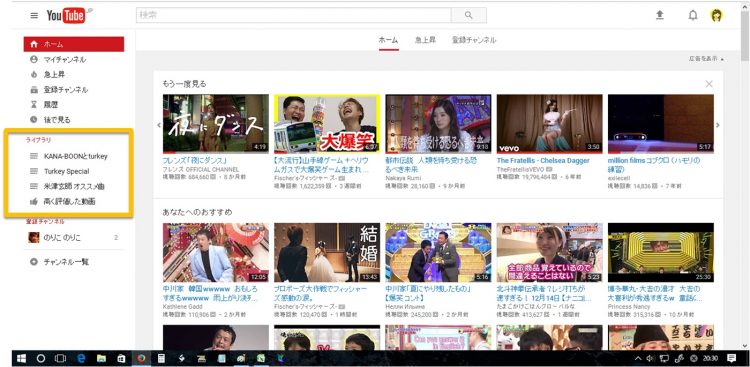This screenshot has height=367, width=750.
Task: Switch to the 登録チャンネル top tab
Action: tap(474, 40)
